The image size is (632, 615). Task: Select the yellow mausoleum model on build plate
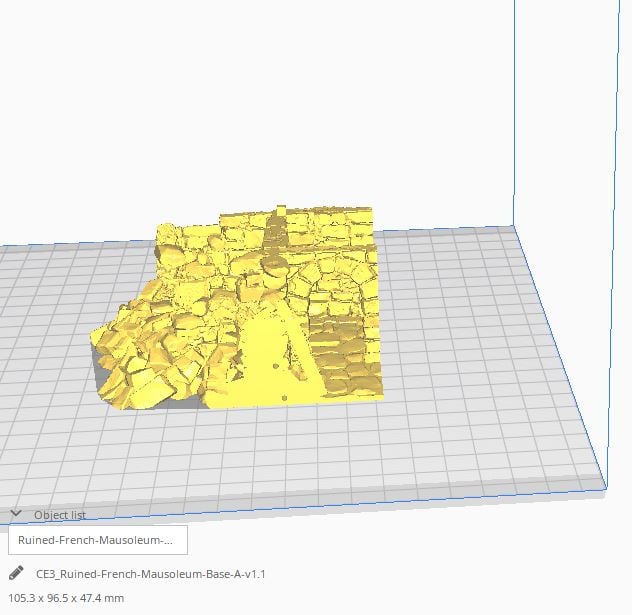click(238, 310)
